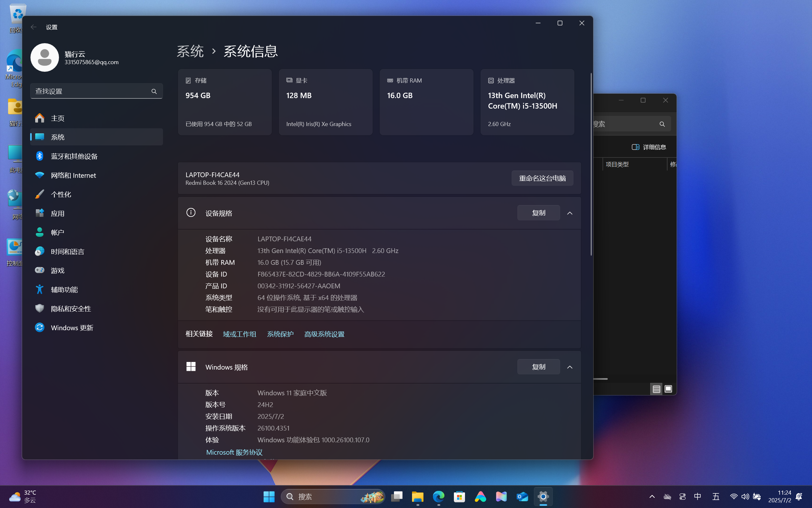Open Microsoft Store from the taskbar
Screen dimensions: 812x508
click(459, 497)
